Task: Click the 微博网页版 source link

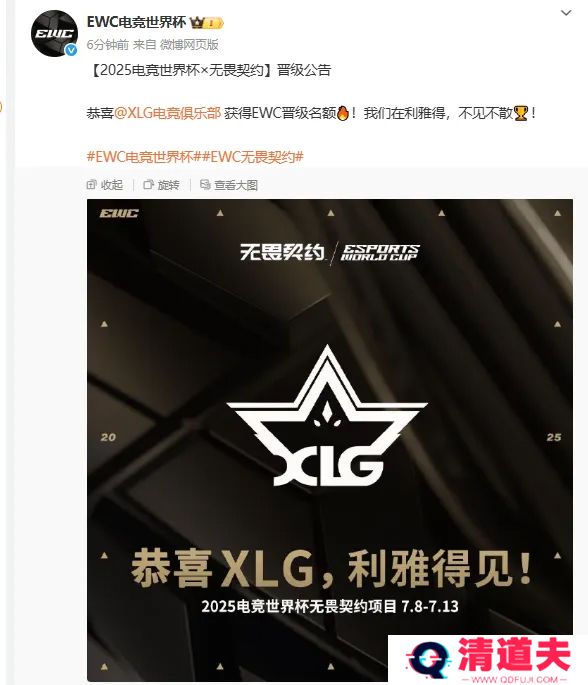Action: pyautogui.click(x=189, y=45)
